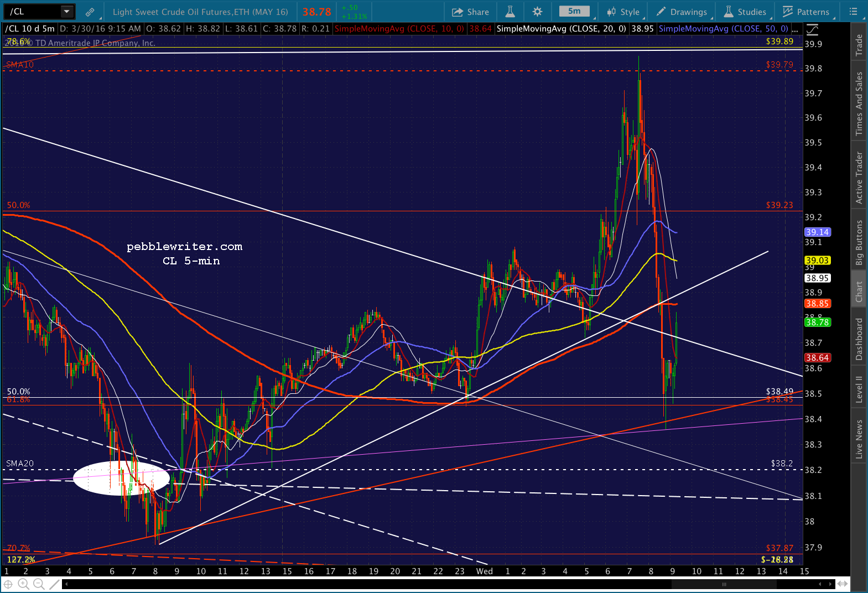Open the Patterns menu

[806, 12]
